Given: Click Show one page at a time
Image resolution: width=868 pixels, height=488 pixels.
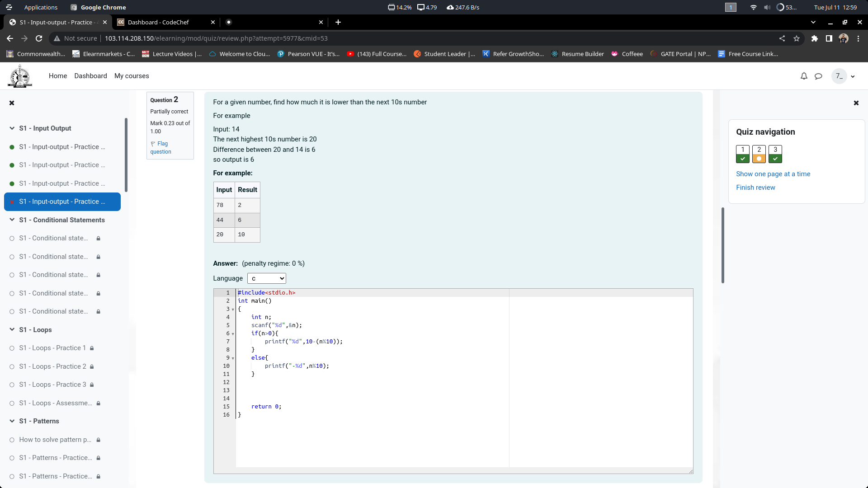Looking at the screenshot, I should 773,174.
